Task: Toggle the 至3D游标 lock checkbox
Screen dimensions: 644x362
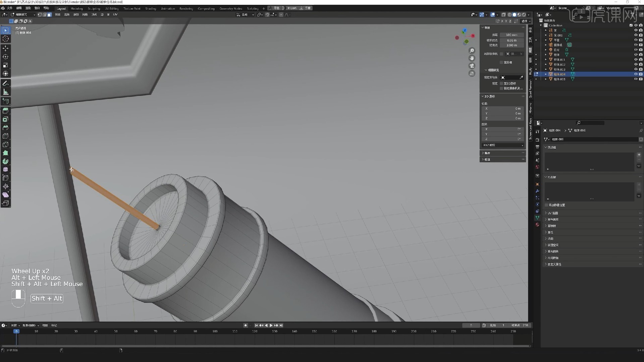Action: point(501,83)
